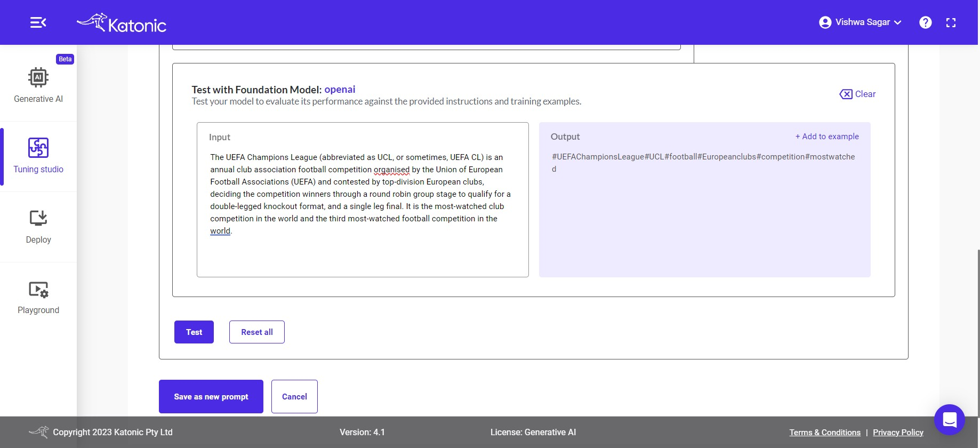
Task: Click the page vertical scrollbar
Action: point(978,333)
